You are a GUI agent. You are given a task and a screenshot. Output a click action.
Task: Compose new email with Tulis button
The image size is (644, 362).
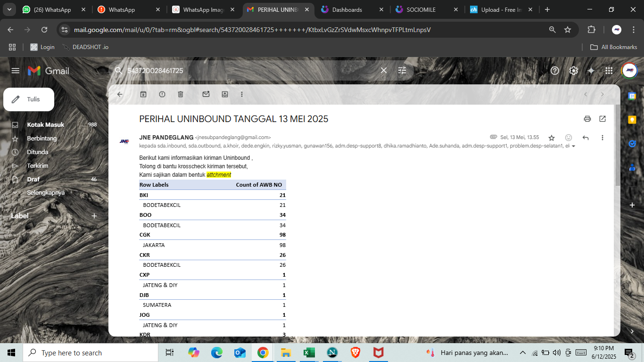(29, 99)
